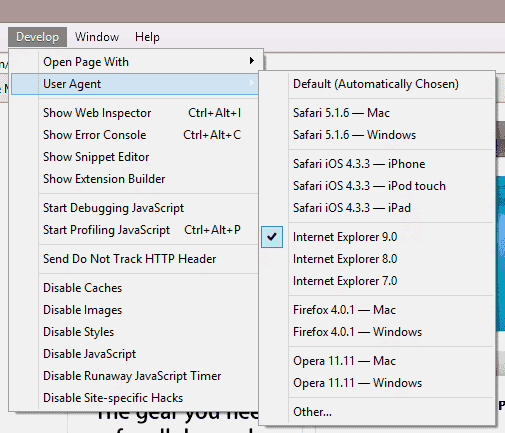Toggle Send Do Not Track HTTP Header
The height and width of the screenshot is (433, 505).
[x=135, y=259]
